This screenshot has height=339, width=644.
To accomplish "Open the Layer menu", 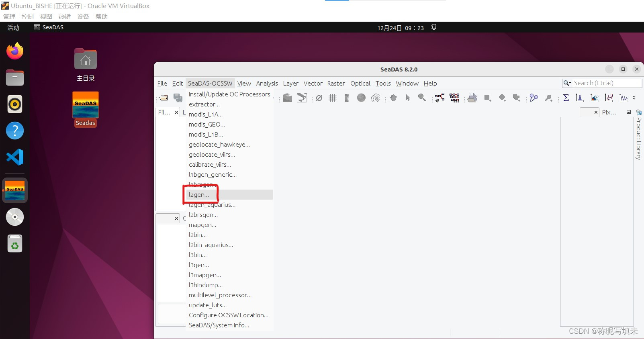I will point(291,83).
